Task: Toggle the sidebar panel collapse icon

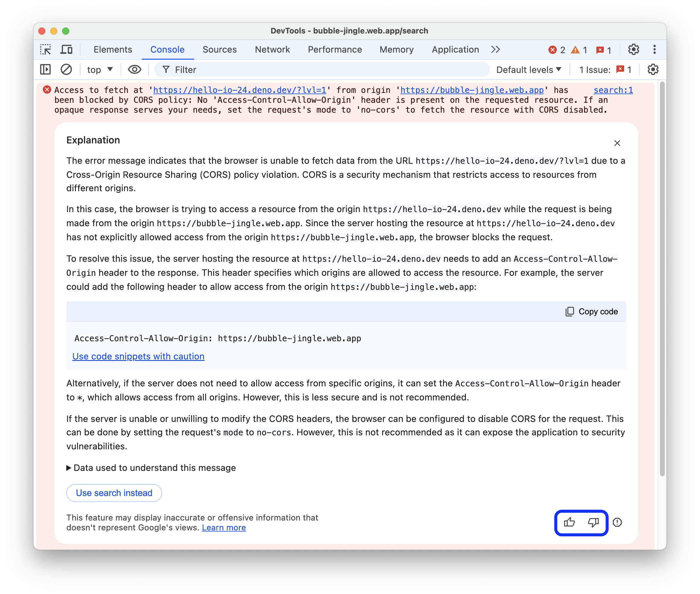Action: click(x=47, y=70)
